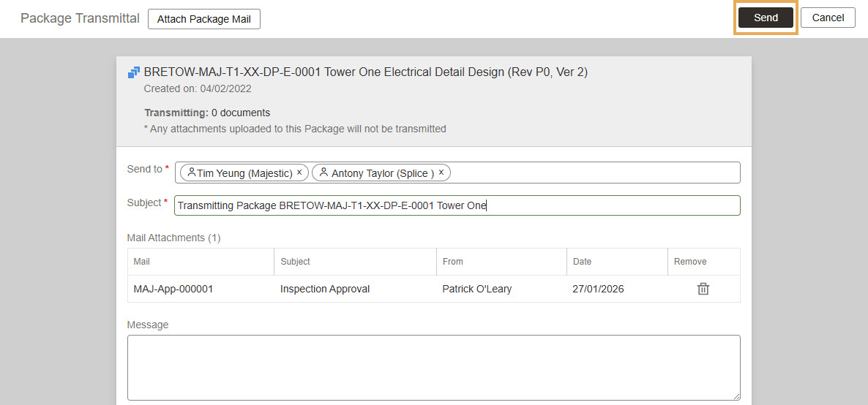Image resolution: width=868 pixels, height=405 pixels.
Task: Delete the MAJ-App-000001 mail attachment using trash icon
Action: [x=703, y=289]
